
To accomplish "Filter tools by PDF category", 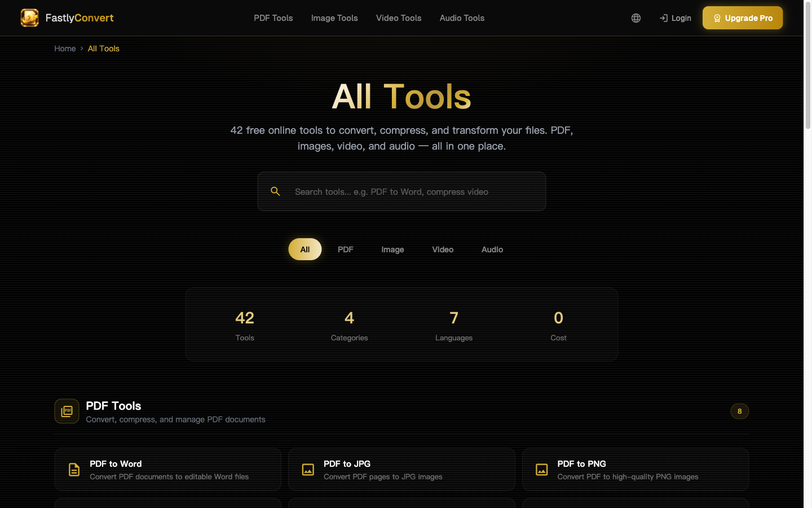I will [346, 249].
